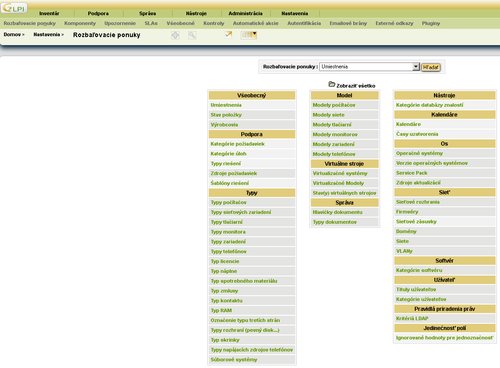Open Autentifikácia submenu
Screen dimensions: 500x368
304,23
